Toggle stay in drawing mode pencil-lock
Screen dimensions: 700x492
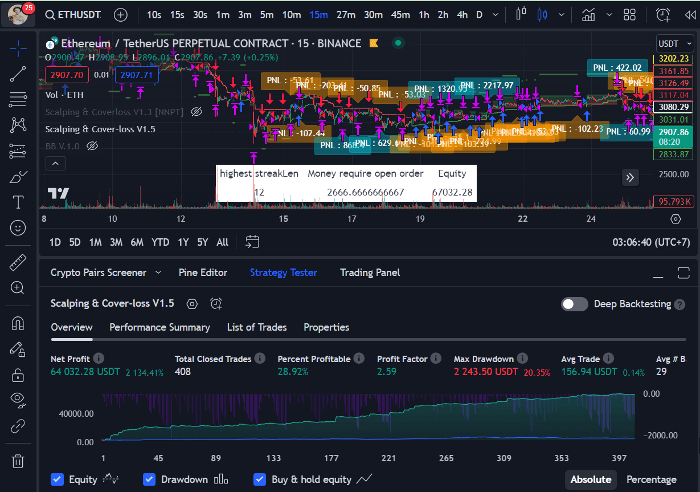[x=18, y=349]
